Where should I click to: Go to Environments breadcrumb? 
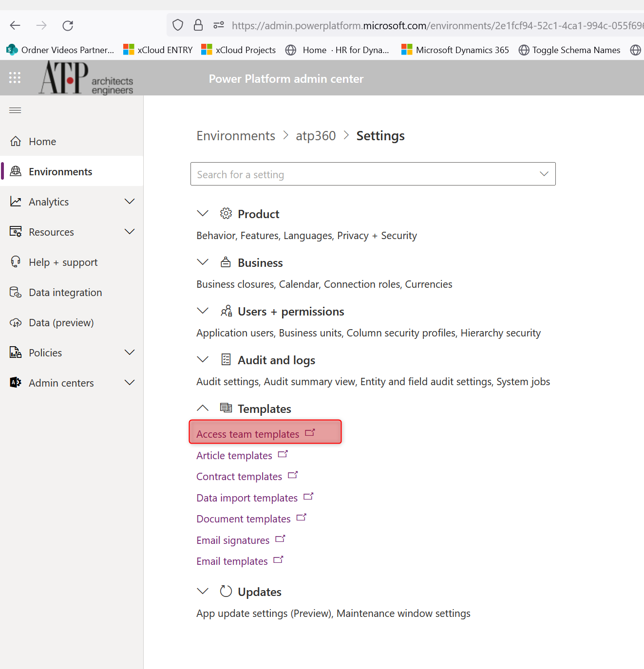click(236, 135)
